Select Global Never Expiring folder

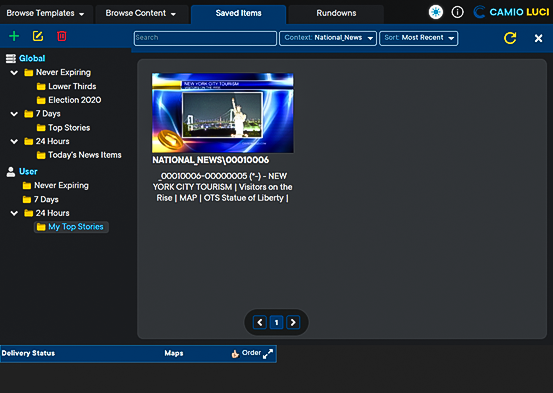tap(57, 72)
